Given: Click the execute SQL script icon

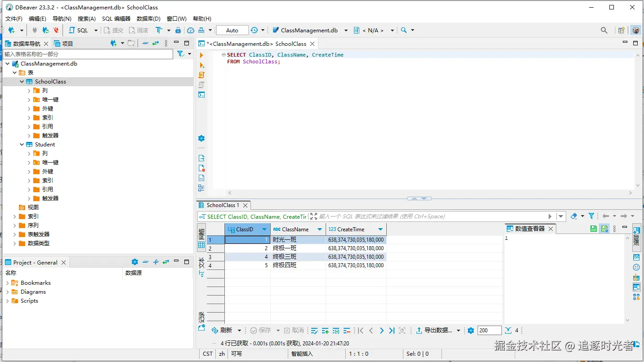Looking at the screenshot, I should point(201,75).
